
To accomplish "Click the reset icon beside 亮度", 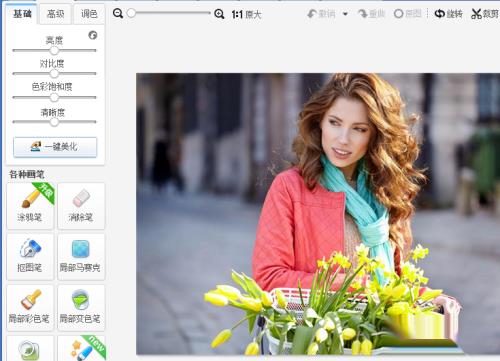I will 93,35.
